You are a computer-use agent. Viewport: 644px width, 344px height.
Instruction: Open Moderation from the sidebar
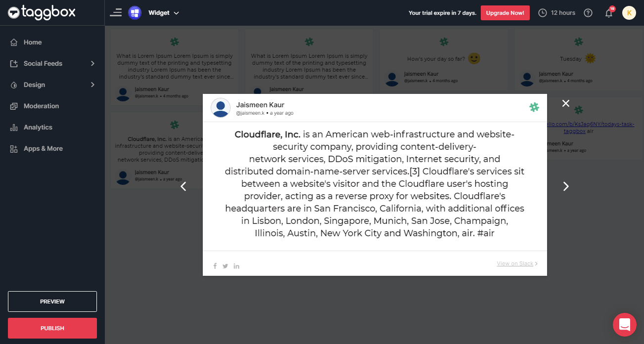pyautogui.click(x=41, y=106)
